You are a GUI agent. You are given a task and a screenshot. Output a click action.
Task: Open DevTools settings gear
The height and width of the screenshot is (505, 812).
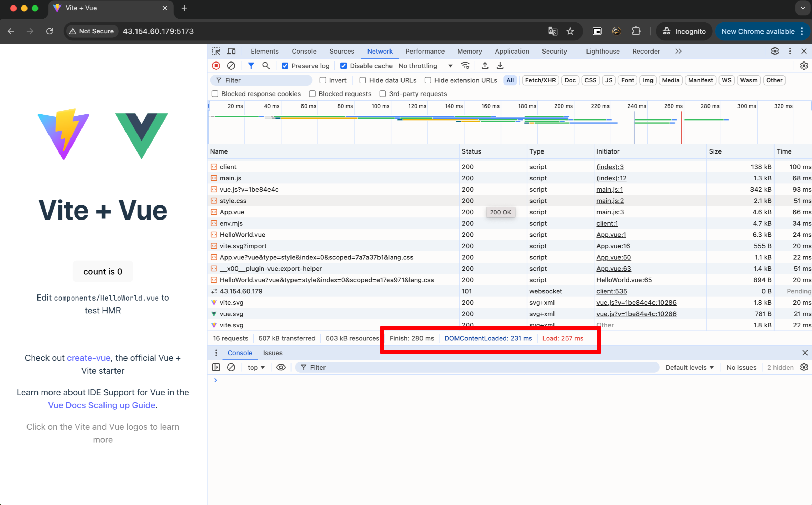point(775,51)
